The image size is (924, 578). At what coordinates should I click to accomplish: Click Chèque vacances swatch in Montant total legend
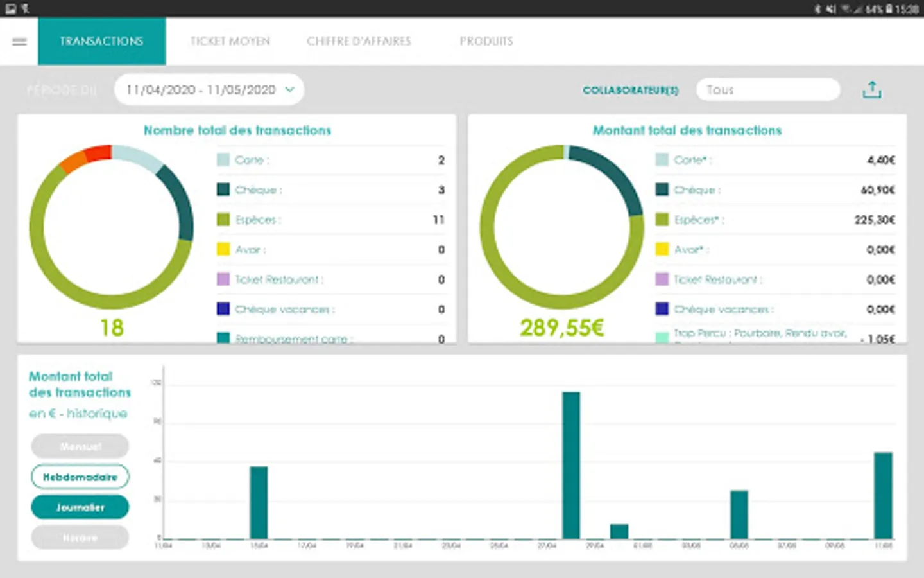tap(662, 309)
